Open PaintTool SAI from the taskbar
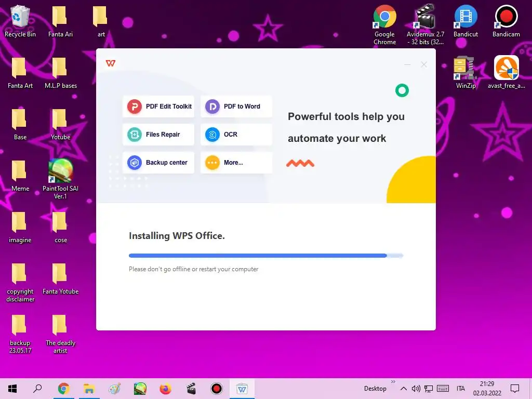 140,389
